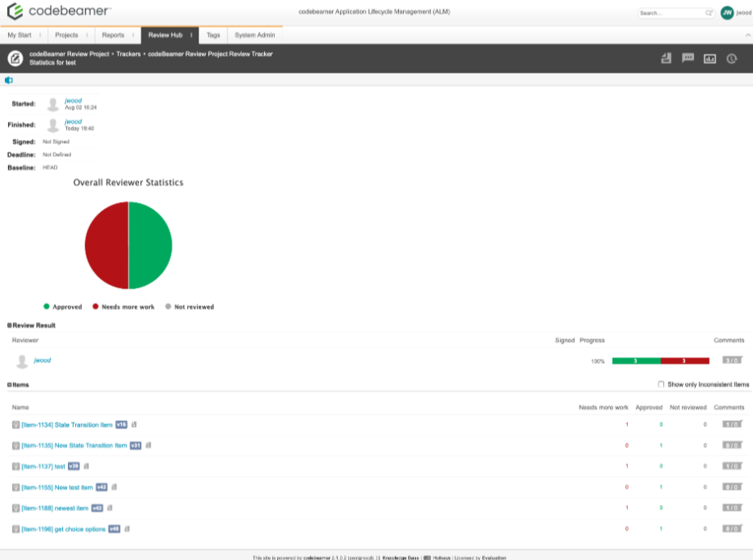Click the v16 version badge on Item-1134
Screen dimensions: 753x560
(121, 425)
